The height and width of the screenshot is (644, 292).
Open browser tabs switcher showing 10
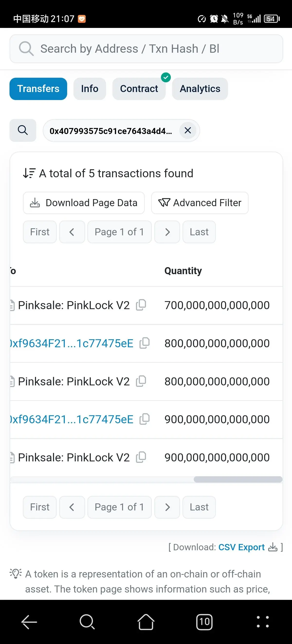coord(204,622)
